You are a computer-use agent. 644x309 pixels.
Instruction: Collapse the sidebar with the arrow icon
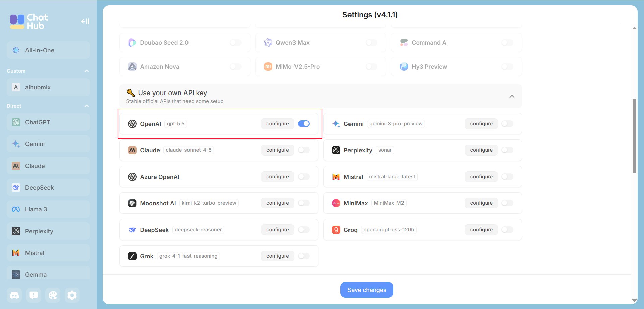pyautogui.click(x=85, y=21)
